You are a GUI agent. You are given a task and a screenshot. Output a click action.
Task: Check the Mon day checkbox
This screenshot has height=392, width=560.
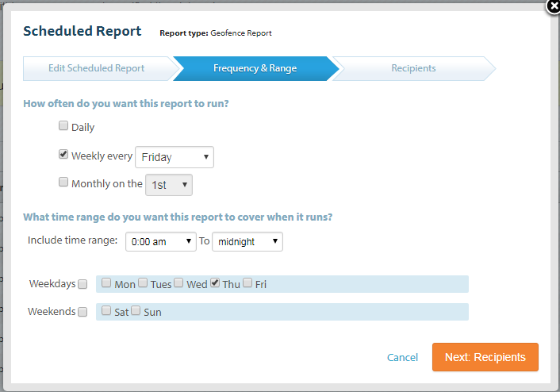pos(106,282)
